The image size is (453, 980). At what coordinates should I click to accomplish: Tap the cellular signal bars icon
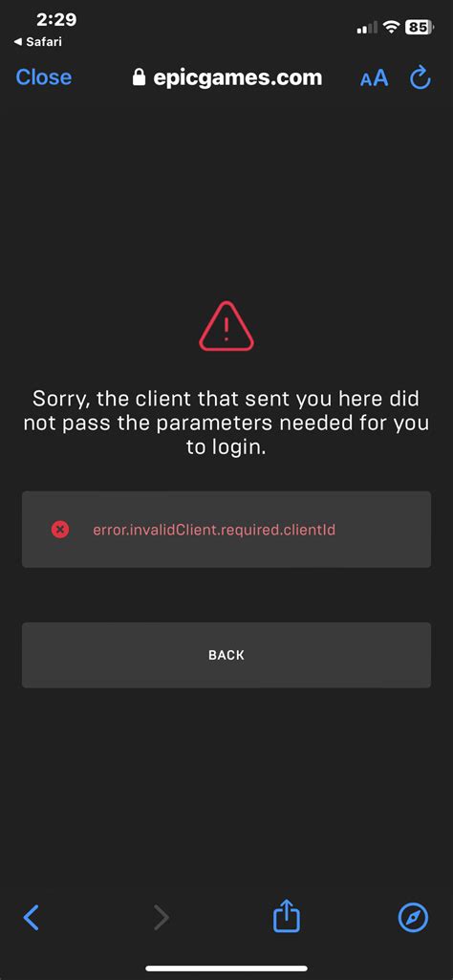coord(367,28)
